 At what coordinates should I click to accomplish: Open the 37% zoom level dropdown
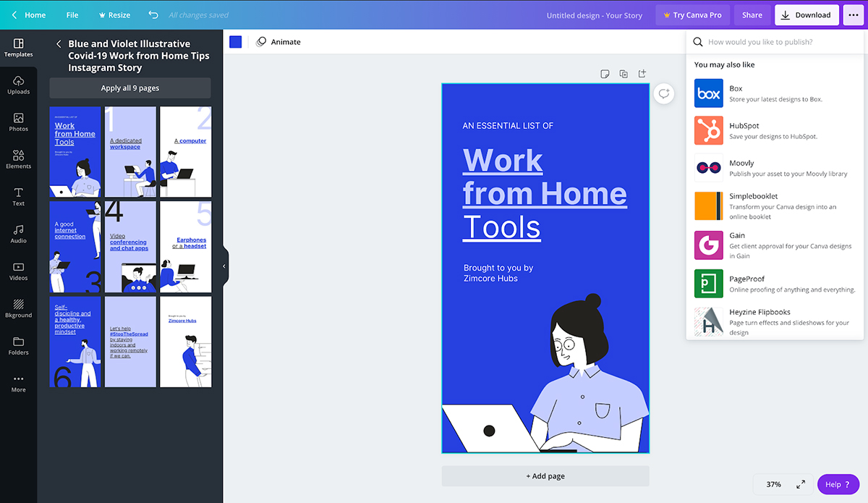click(x=773, y=484)
